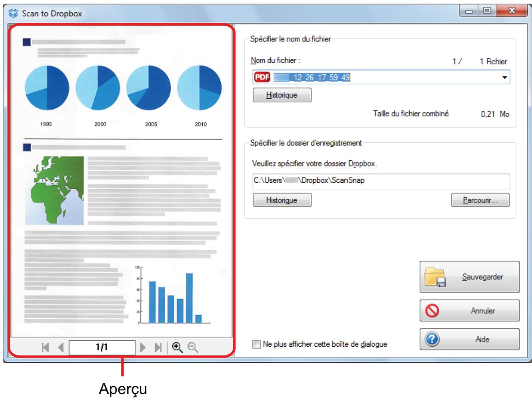The height and width of the screenshot is (400, 532).
Task: Click the page number field 1/1
Action: click(x=102, y=347)
